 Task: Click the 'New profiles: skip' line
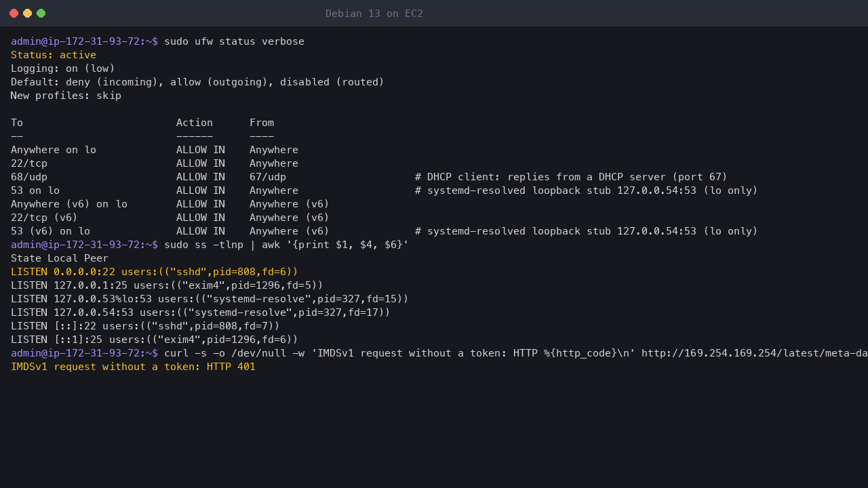[x=66, y=96]
